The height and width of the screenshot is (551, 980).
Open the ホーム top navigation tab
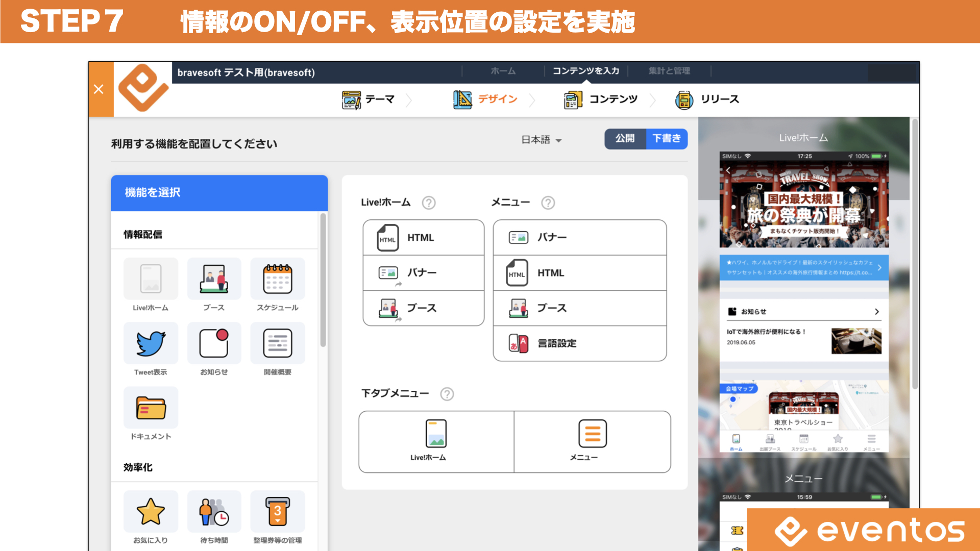pyautogui.click(x=503, y=71)
